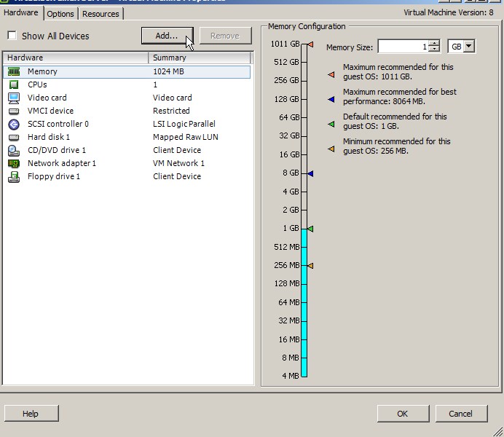
Task: Click the window resize grip corner
Action: pyautogui.click(x=498, y=432)
